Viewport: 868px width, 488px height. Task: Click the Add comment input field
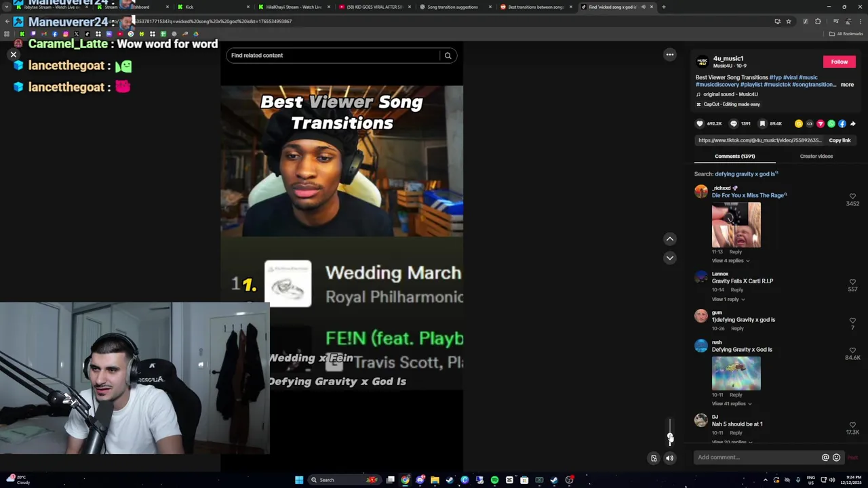tap(757, 457)
